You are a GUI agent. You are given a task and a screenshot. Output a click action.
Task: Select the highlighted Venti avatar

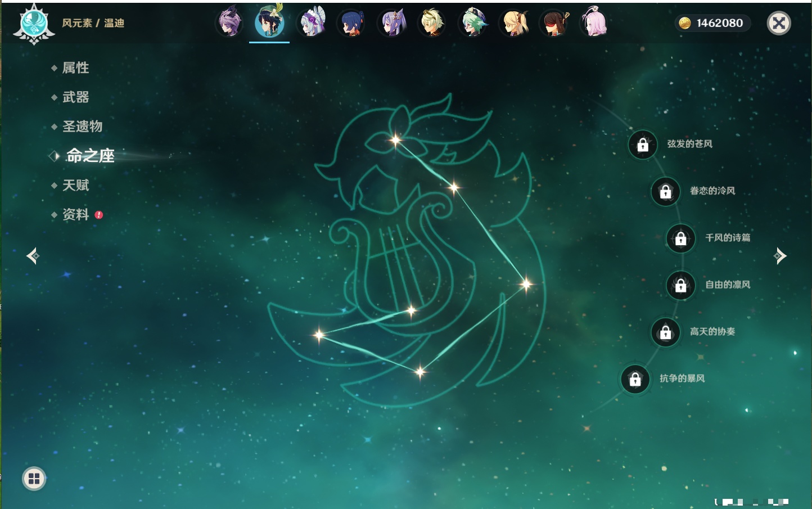(x=269, y=22)
